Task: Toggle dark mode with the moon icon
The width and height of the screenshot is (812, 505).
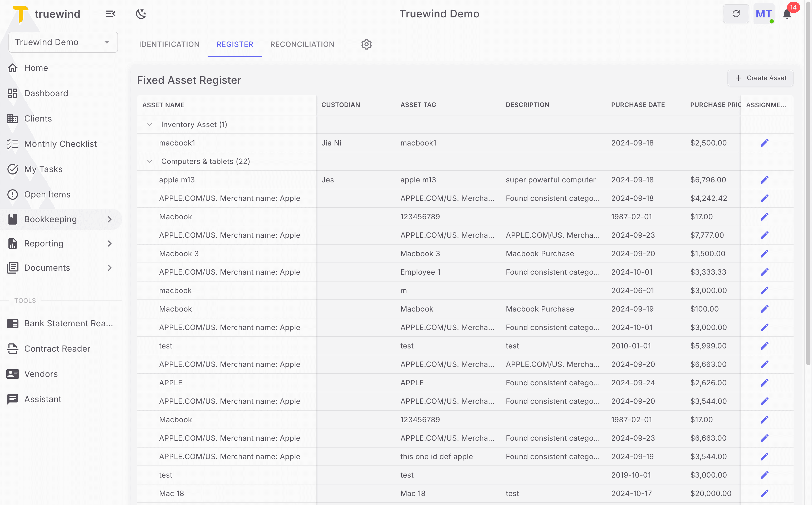Action: pyautogui.click(x=141, y=14)
